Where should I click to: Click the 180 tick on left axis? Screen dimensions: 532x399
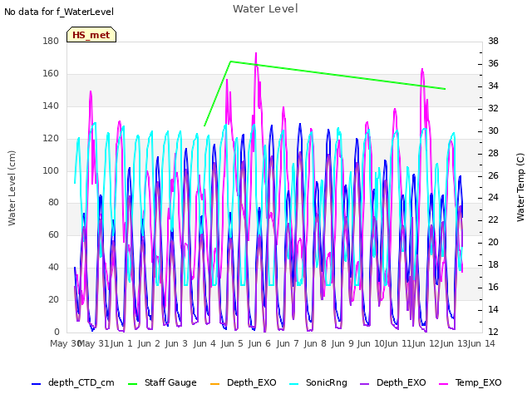click(x=51, y=41)
